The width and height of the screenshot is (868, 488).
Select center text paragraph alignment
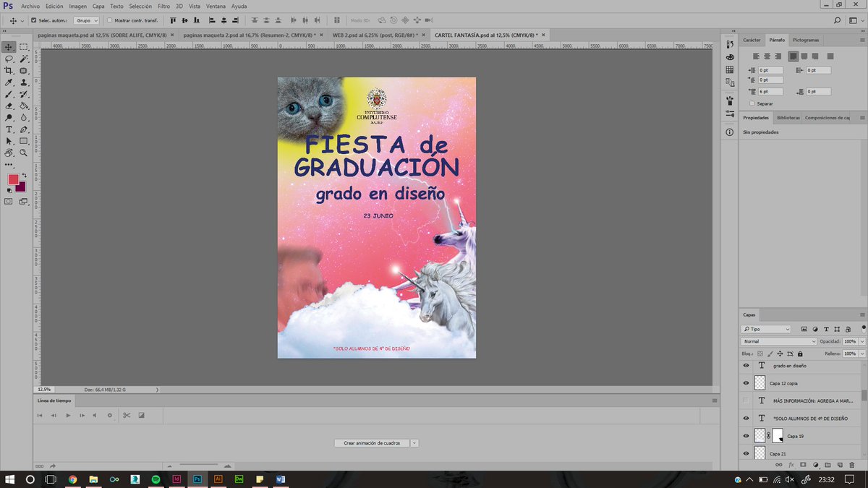766,56
